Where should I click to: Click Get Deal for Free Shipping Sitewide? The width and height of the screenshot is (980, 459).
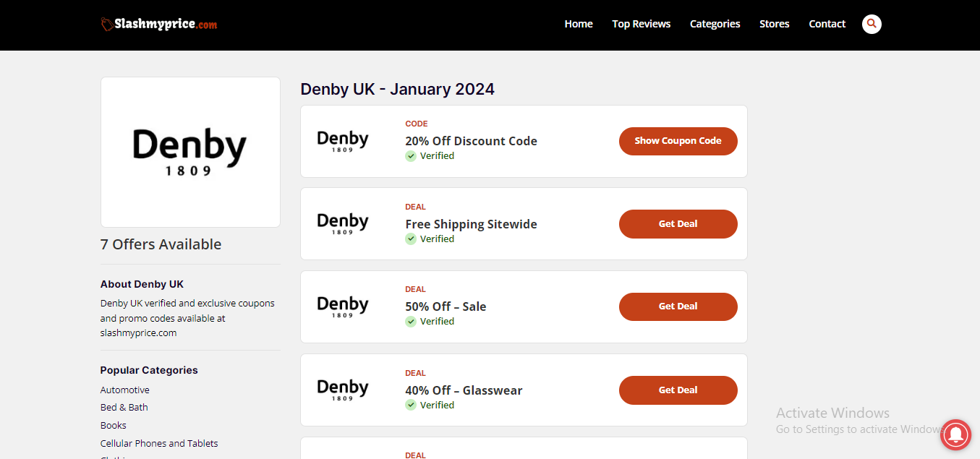678,224
